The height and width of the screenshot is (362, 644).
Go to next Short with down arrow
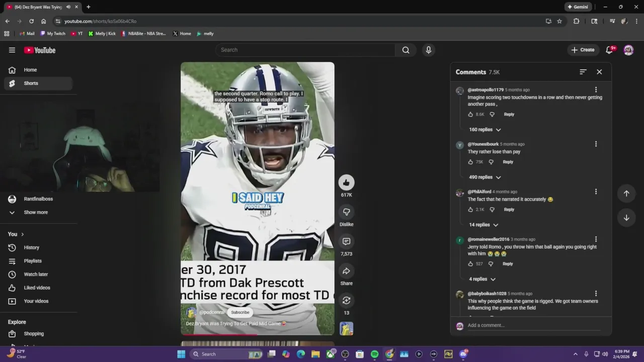click(x=626, y=218)
